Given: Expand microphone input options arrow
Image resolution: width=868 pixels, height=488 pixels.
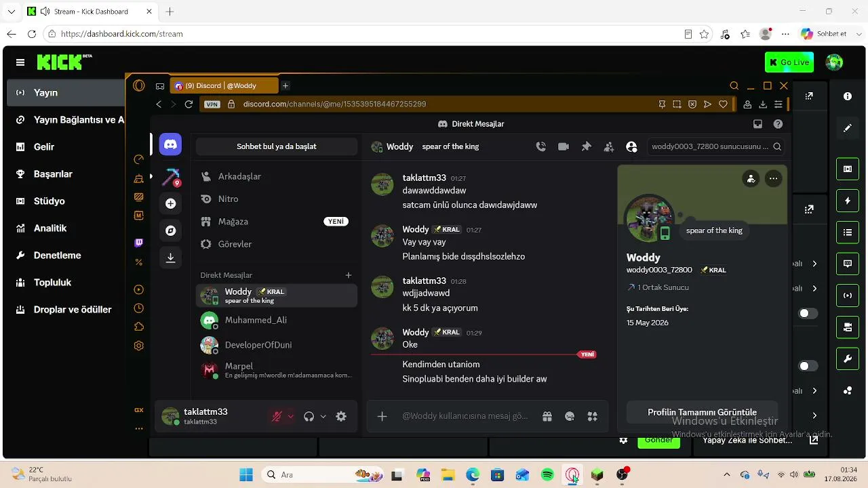Looking at the screenshot, I should 291,417.
